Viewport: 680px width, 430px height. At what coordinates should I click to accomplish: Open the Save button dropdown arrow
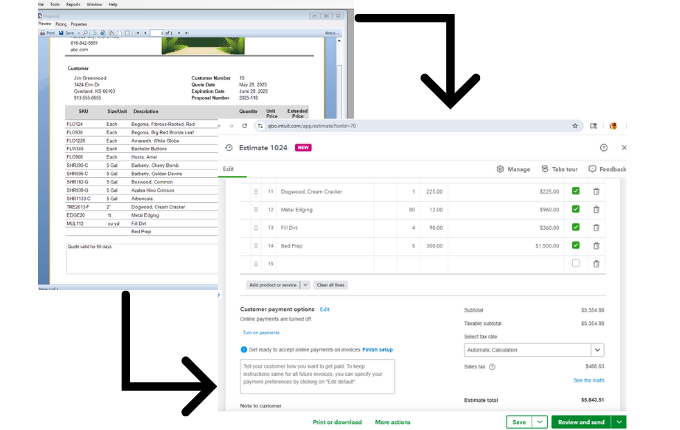539,422
